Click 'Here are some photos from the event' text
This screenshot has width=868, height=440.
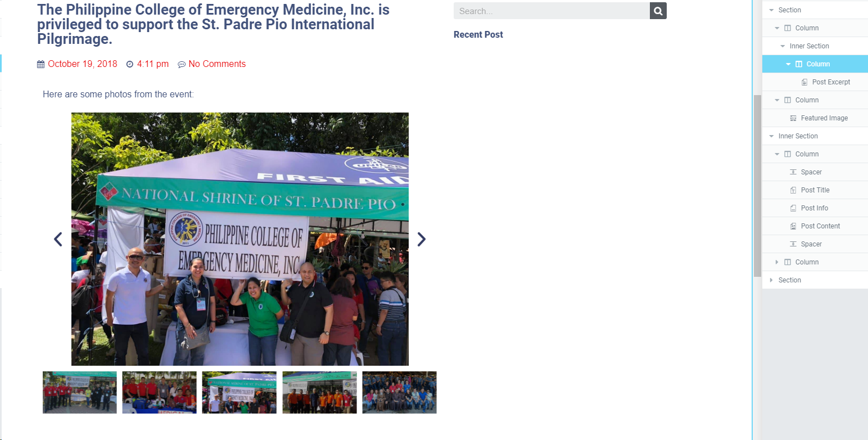coord(118,95)
